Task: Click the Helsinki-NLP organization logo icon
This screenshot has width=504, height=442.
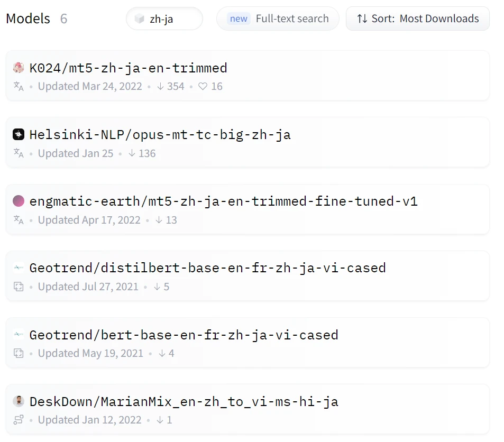Action: pos(19,134)
